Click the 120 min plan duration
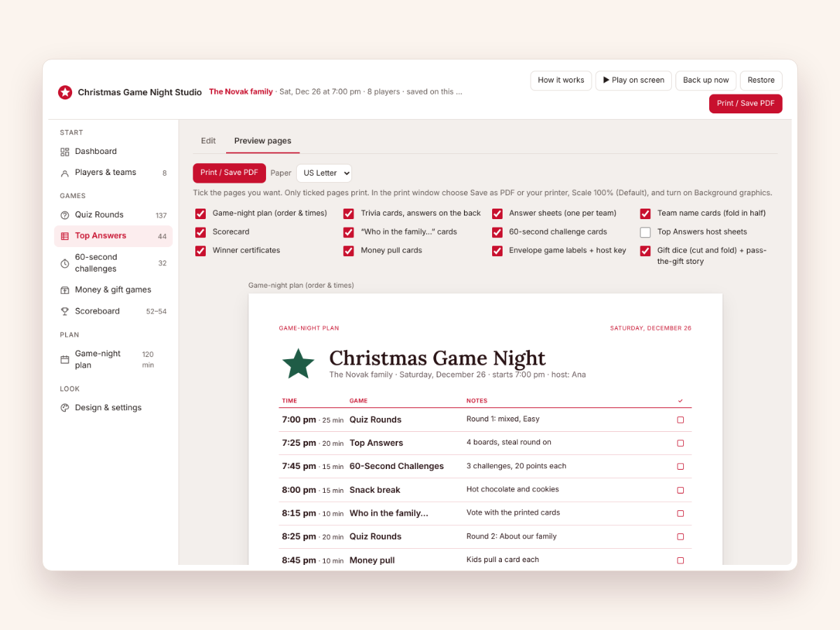840x630 pixels. tap(148, 360)
